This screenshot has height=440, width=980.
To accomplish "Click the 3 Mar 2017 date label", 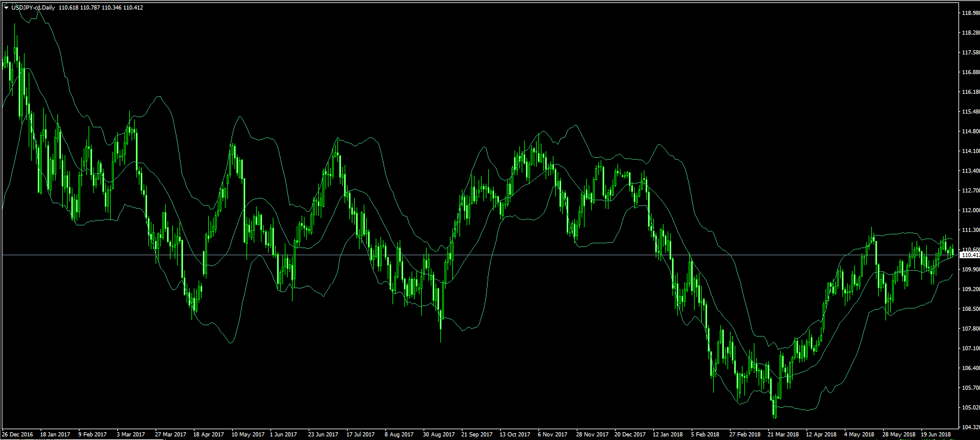I will [131, 435].
